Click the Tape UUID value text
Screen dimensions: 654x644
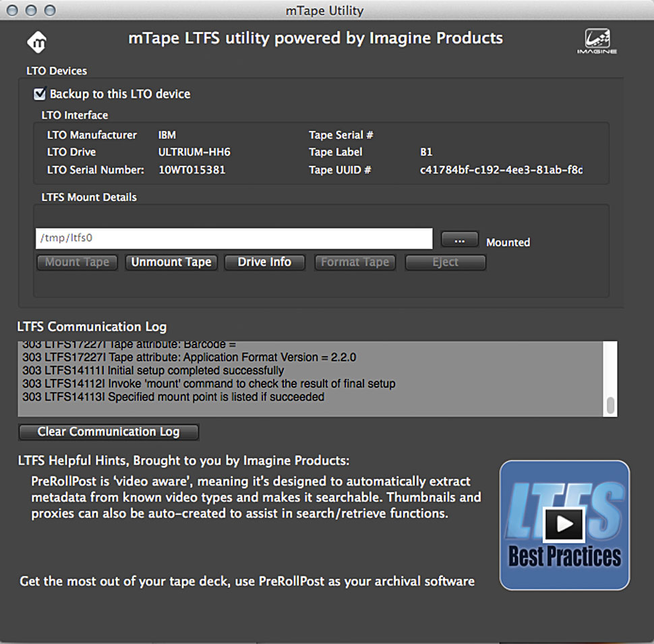point(500,170)
